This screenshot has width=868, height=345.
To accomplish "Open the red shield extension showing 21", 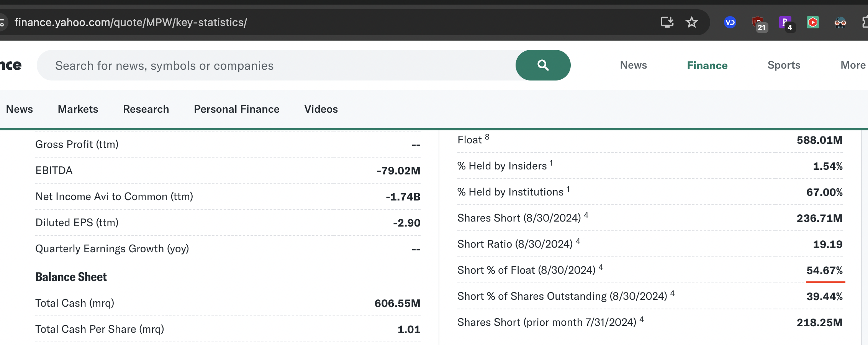I will pos(758,23).
